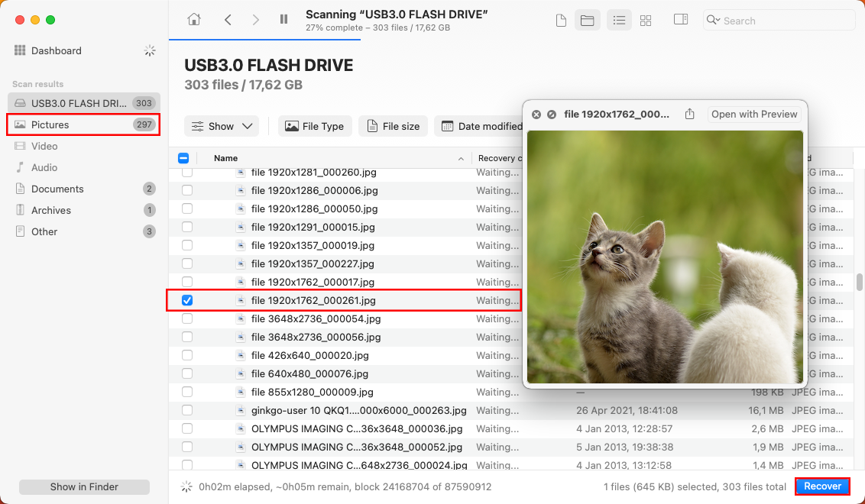Click JPEG icon of file 640x480_000076.jpg
The image size is (865, 504).
coord(241,373)
